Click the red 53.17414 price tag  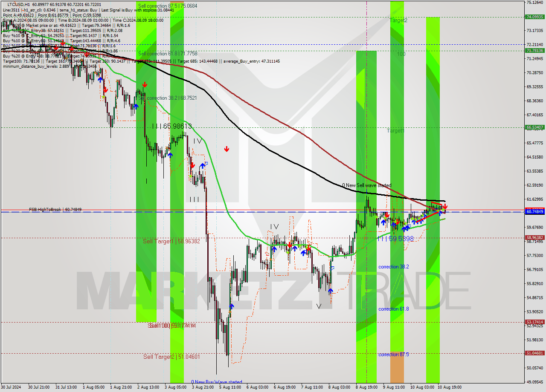[535, 322]
